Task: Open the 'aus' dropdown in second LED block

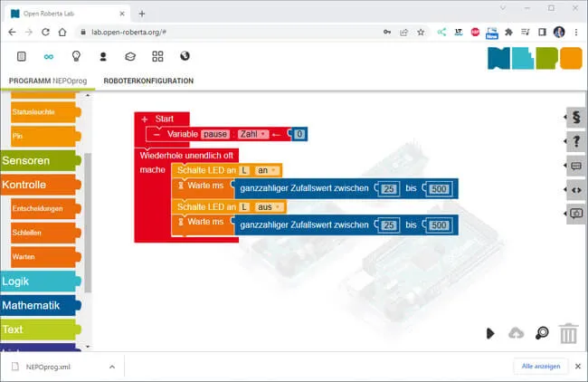Action: point(268,206)
